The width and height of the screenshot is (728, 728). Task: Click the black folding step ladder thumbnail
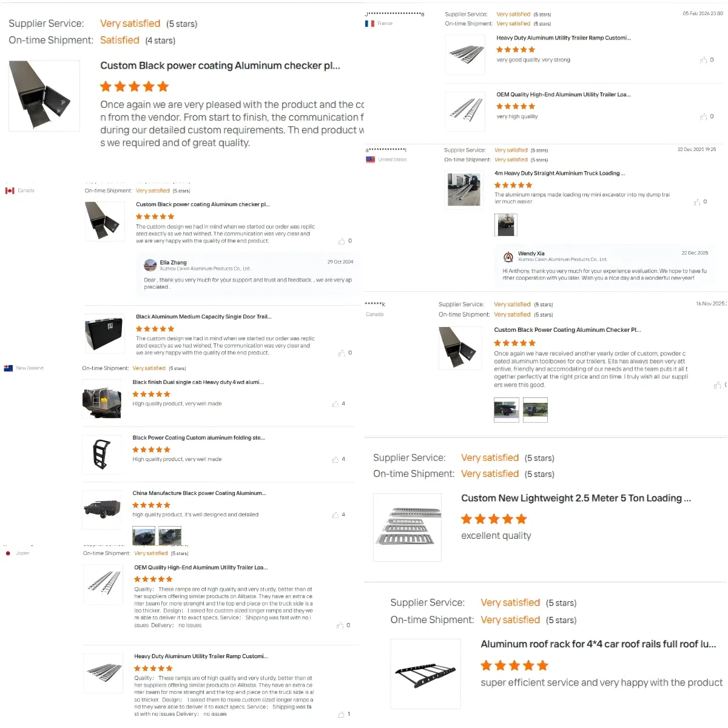pyautogui.click(x=102, y=453)
